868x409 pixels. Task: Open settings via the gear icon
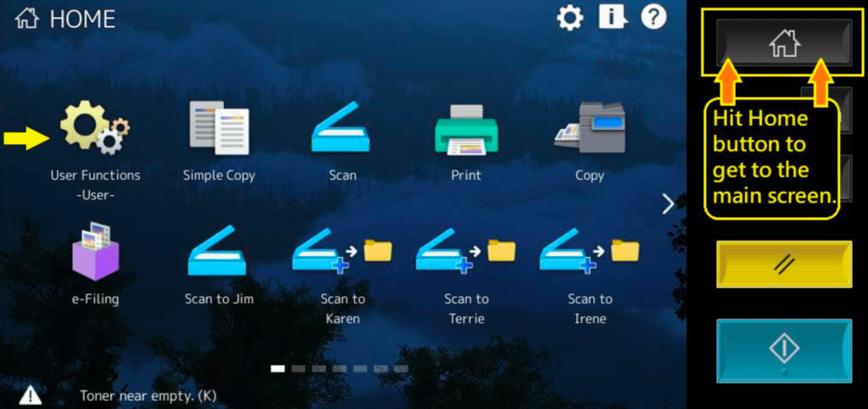[x=570, y=19]
